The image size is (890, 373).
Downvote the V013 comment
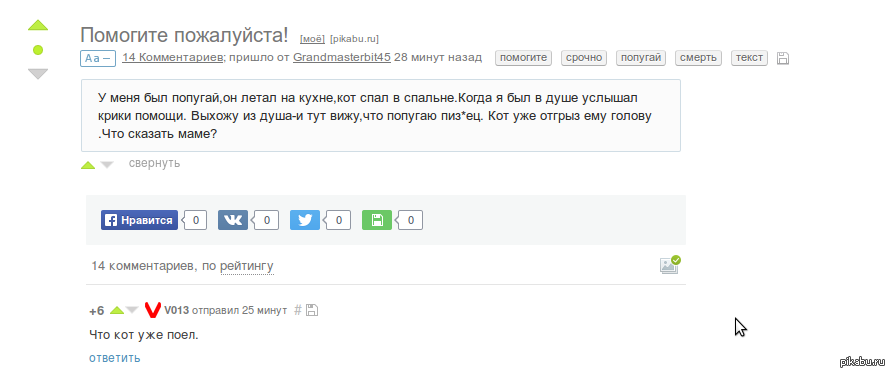pyautogui.click(x=132, y=310)
